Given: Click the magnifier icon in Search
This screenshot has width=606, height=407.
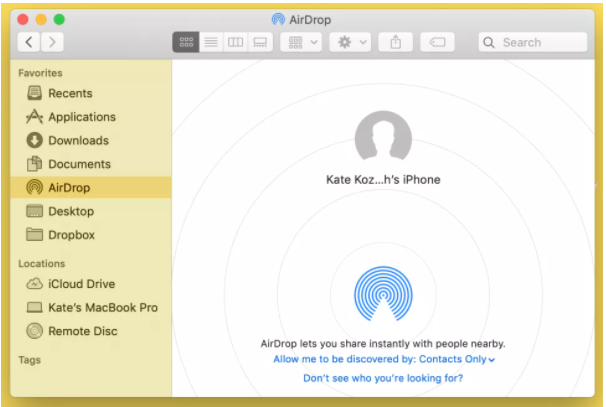Looking at the screenshot, I should (489, 43).
